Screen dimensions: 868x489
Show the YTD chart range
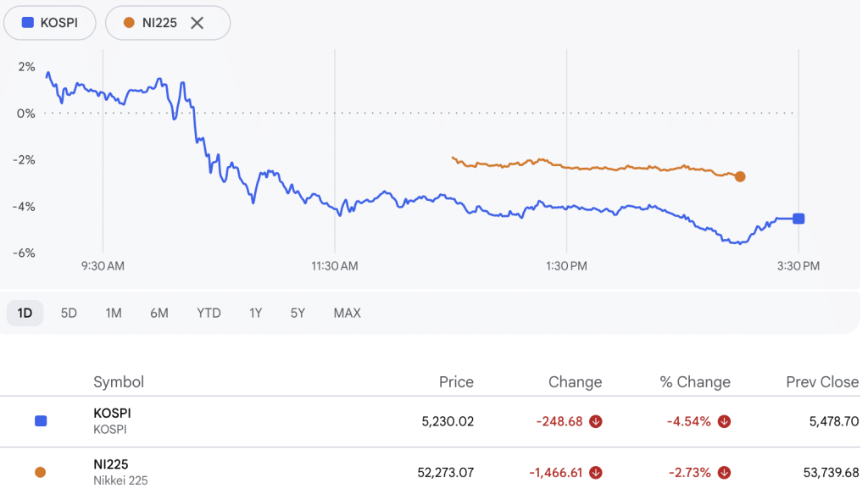point(209,313)
